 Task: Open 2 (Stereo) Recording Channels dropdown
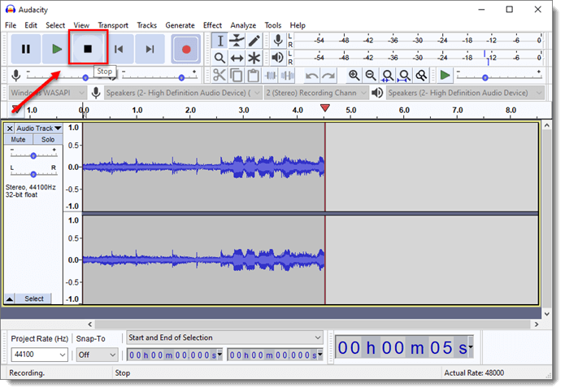pos(316,93)
